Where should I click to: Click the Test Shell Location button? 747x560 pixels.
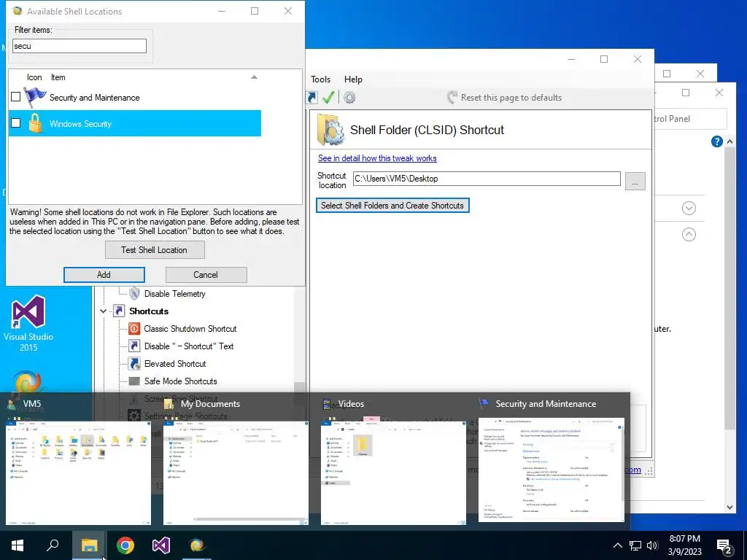point(155,250)
